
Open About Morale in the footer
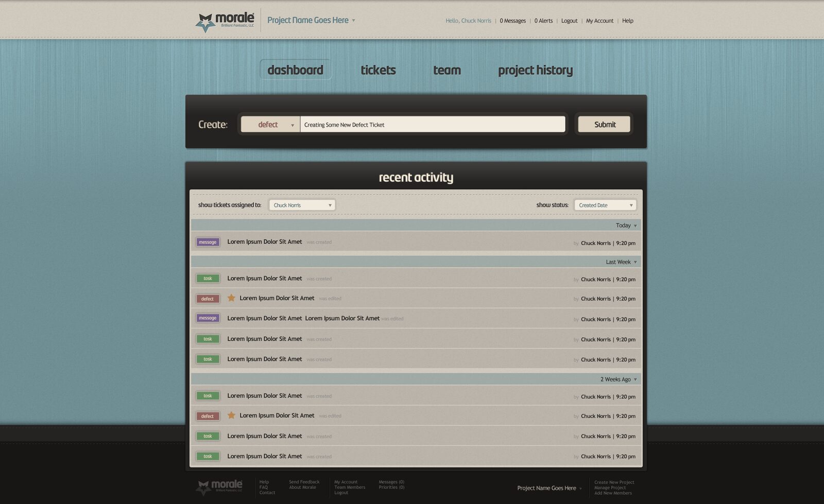pos(302,487)
